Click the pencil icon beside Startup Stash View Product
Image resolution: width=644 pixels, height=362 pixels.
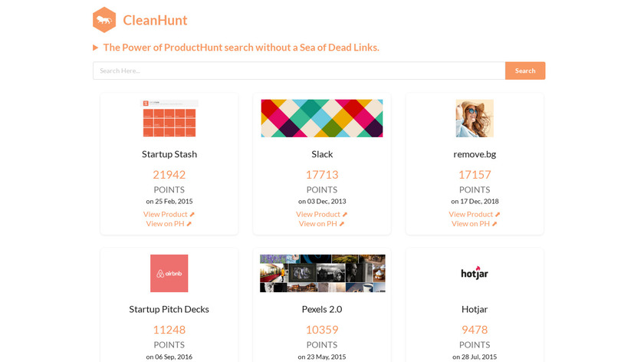tap(192, 215)
